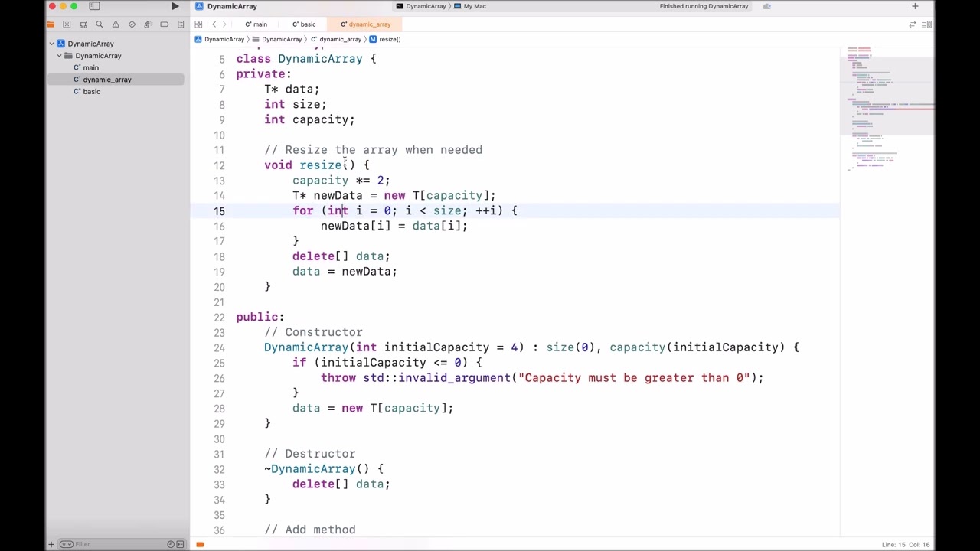Select the dynamic_array editor tab

(366, 24)
